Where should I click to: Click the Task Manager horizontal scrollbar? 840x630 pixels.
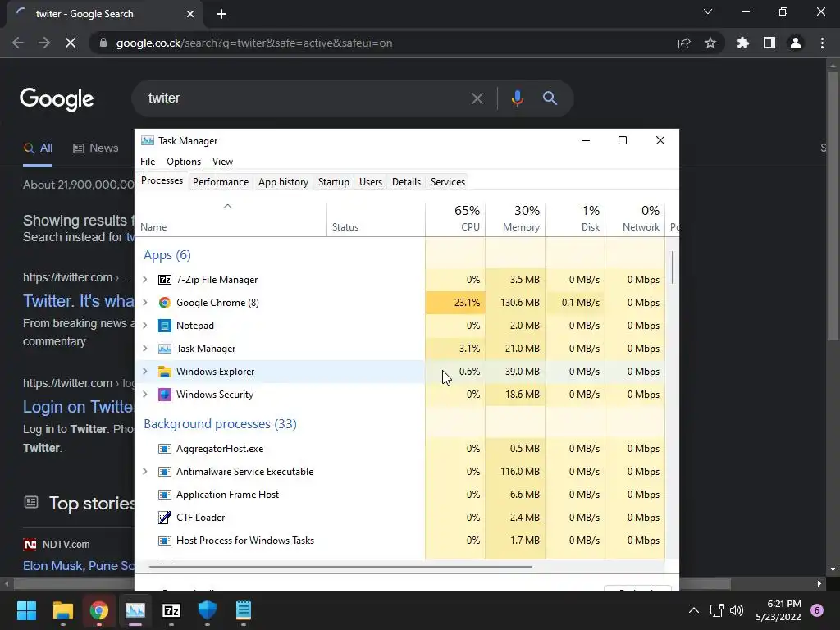tap(340, 566)
